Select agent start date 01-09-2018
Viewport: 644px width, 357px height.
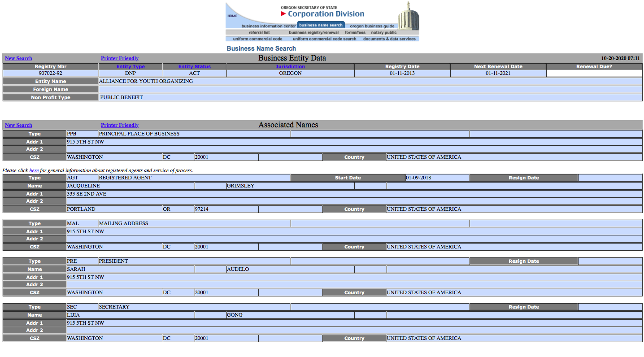pyautogui.click(x=418, y=178)
